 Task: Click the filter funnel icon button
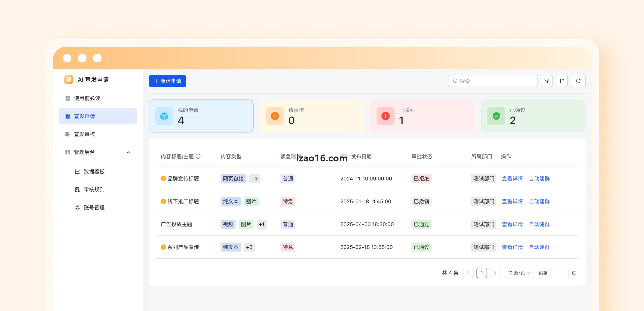[547, 81]
